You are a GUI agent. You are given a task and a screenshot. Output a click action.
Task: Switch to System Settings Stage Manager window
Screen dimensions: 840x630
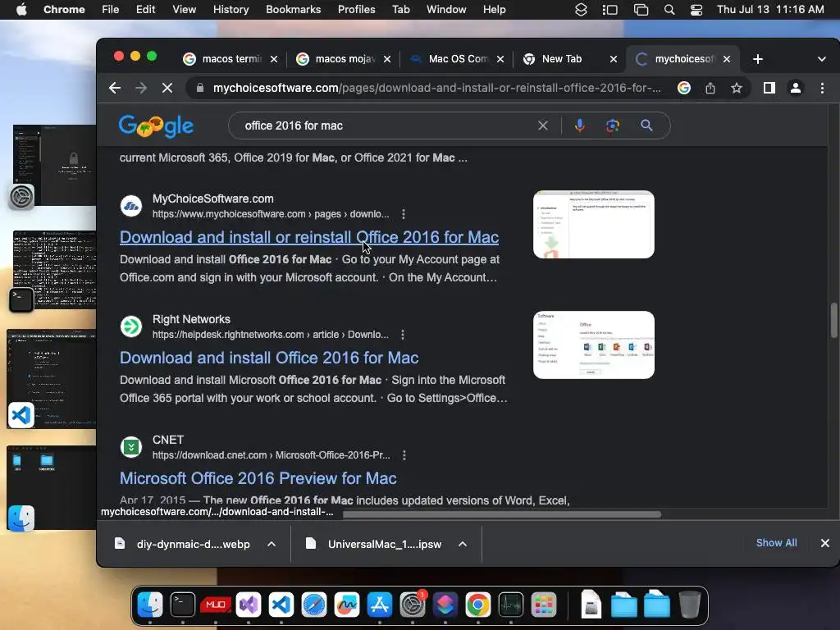click(53, 166)
